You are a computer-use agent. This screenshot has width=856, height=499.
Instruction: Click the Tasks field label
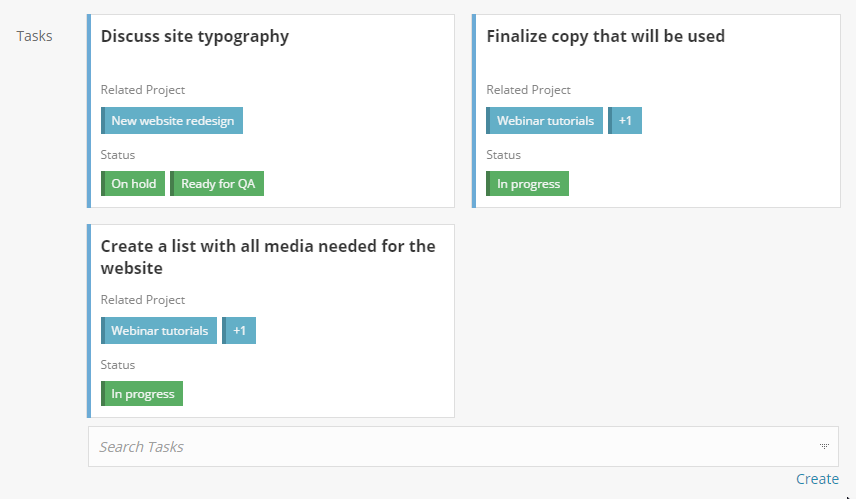pos(35,37)
